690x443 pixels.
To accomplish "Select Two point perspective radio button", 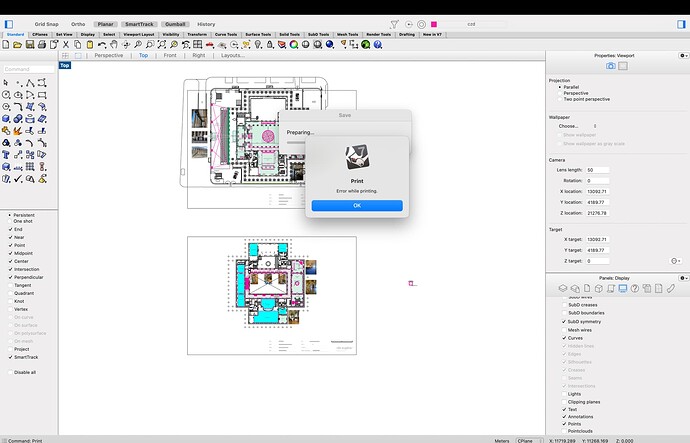I will [560, 99].
